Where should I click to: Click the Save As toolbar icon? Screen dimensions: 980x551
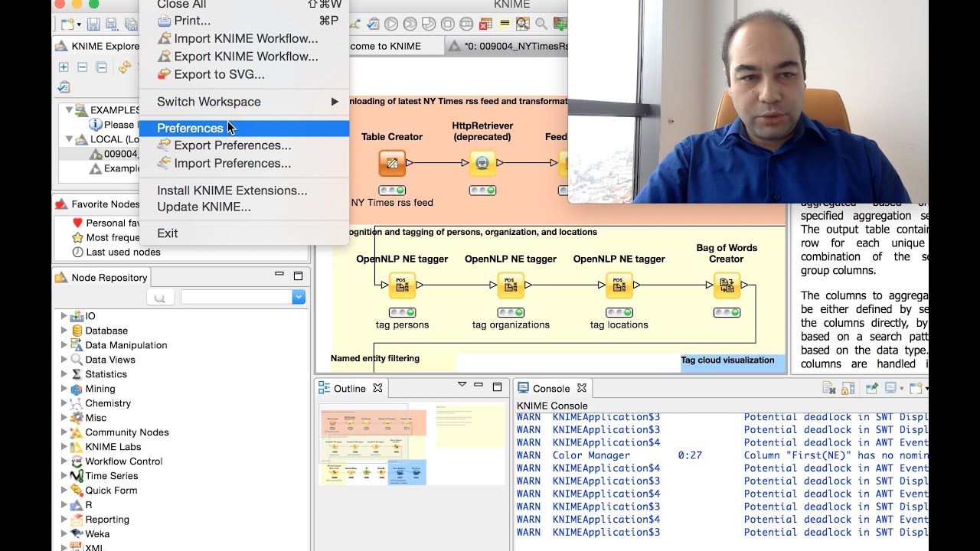pos(112,24)
